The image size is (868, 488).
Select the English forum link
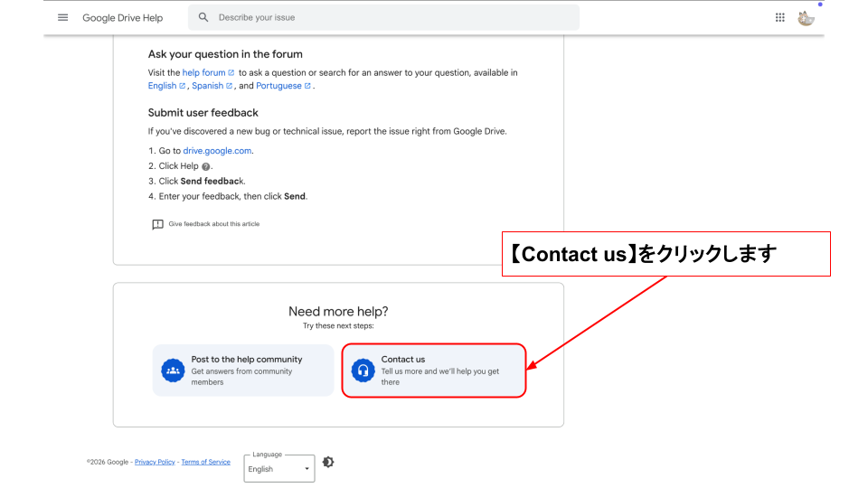(x=163, y=86)
